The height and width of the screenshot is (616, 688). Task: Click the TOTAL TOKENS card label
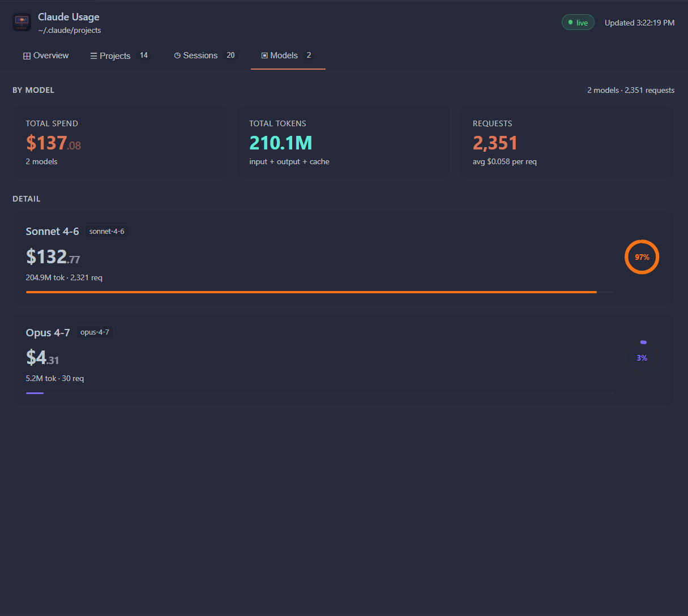coord(277,123)
